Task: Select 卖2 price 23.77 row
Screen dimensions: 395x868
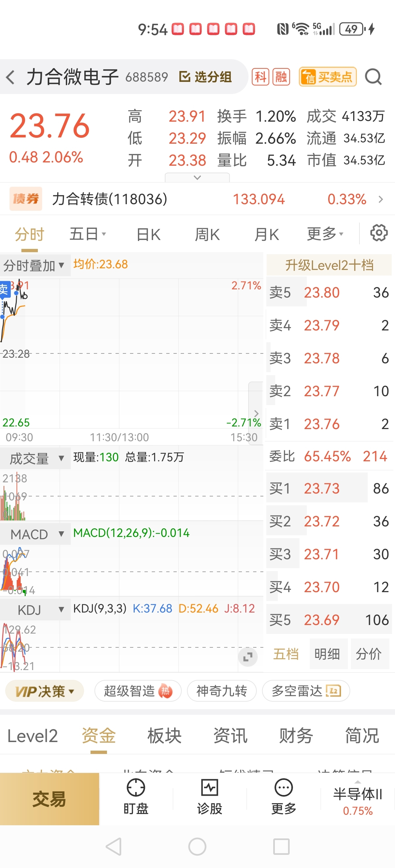Action: pos(329,391)
